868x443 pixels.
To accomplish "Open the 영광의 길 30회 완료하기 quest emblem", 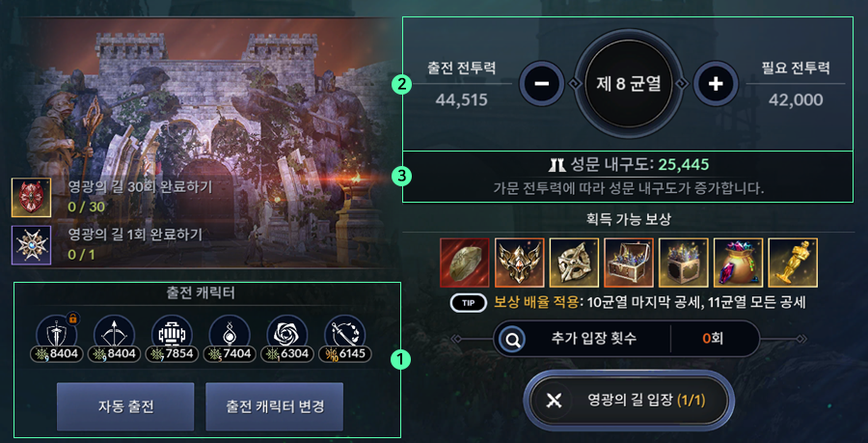I will 31,197.
